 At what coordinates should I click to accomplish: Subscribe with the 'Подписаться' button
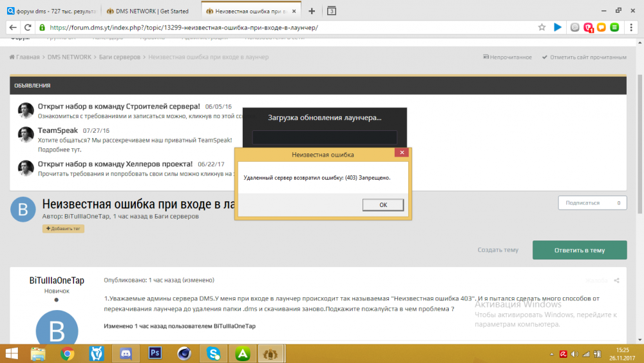592,202
